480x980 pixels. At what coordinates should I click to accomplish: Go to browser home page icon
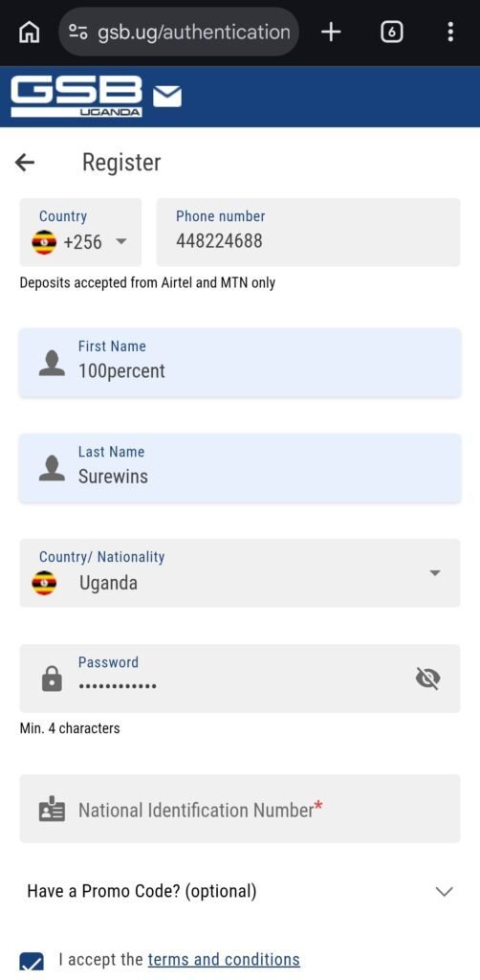30,32
